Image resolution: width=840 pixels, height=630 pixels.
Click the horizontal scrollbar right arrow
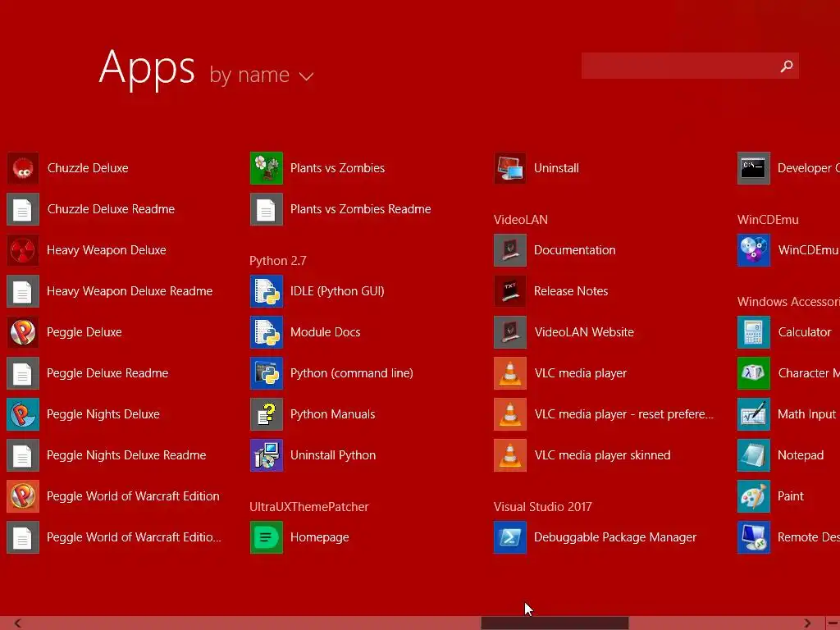pyautogui.click(x=807, y=623)
